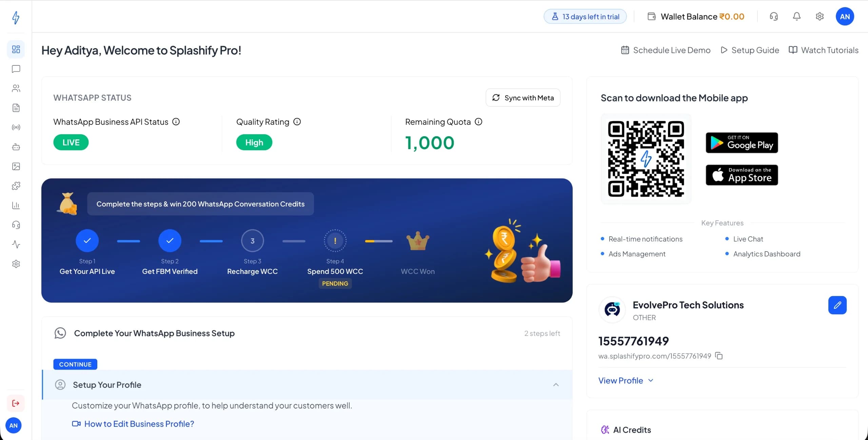
Task: Click the Sync with Meta button
Action: point(522,98)
